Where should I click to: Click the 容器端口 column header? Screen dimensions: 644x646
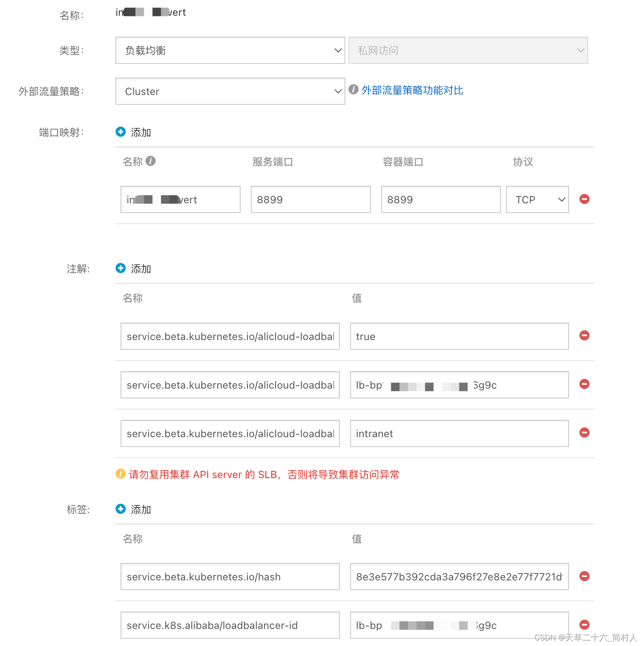click(403, 162)
